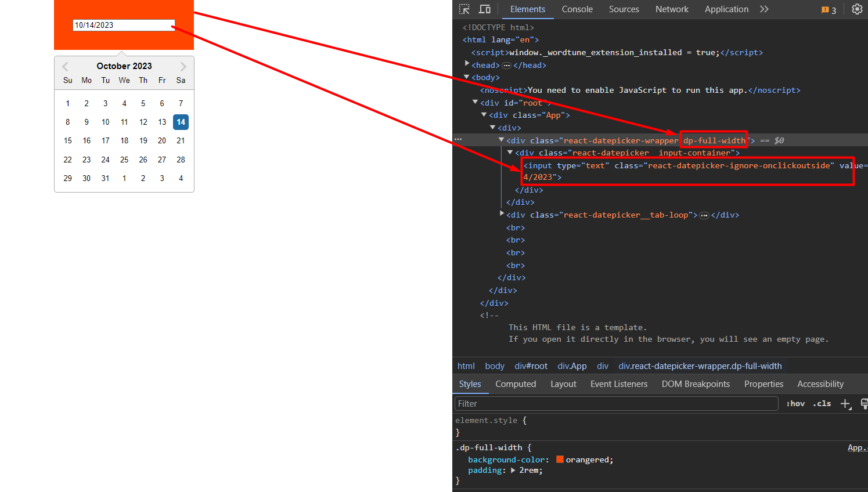Open DevTools settings gear
Screen dimensions: 868x492
858,9
